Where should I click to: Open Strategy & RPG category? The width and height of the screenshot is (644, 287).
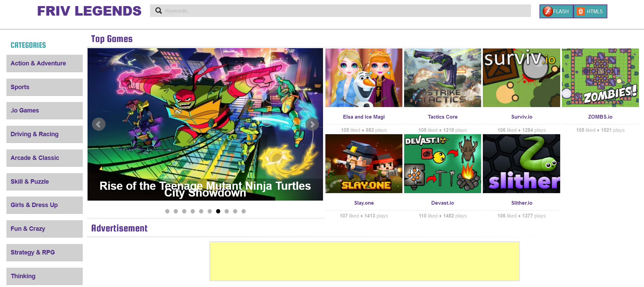(44, 252)
